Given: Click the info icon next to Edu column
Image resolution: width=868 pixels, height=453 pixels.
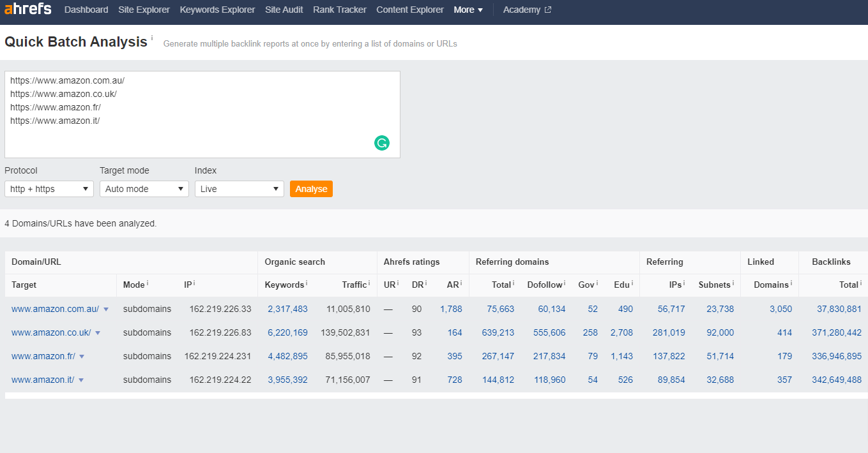Looking at the screenshot, I should [x=632, y=282].
